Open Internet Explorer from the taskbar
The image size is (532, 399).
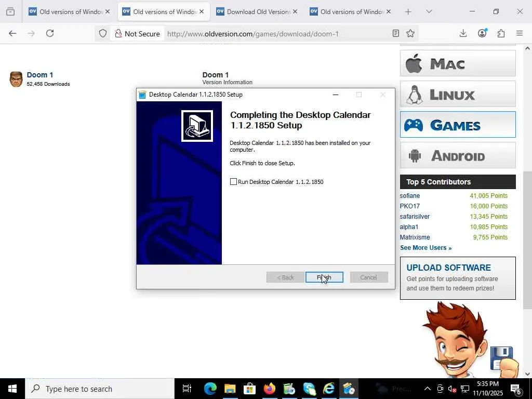329,389
